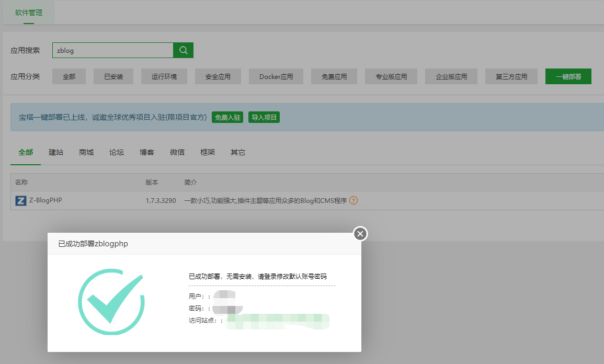Screen dimensions: 604x364
Task: Switch to the 其它 tab
Action: coord(237,153)
